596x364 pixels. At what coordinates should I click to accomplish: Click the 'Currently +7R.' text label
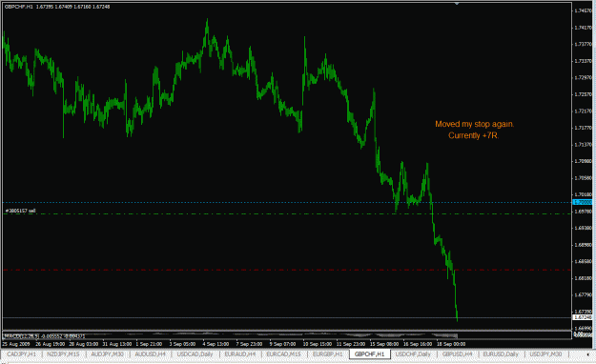pyautogui.click(x=473, y=135)
